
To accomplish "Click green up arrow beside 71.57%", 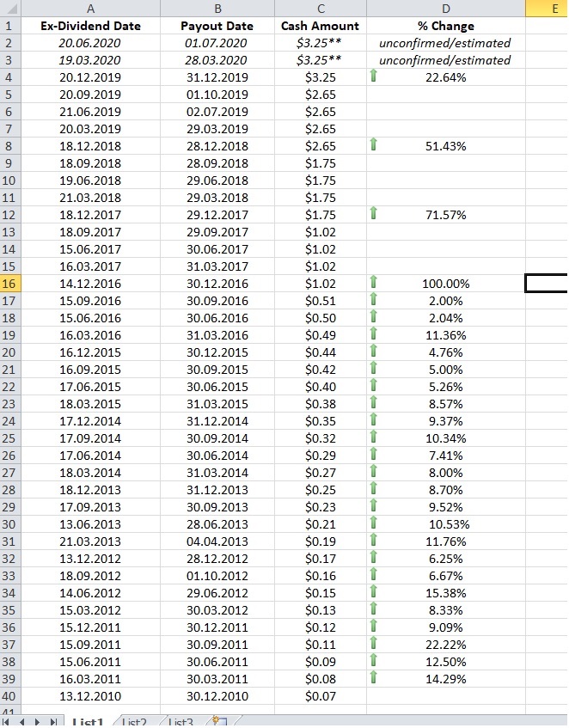I will pos(373,215).
